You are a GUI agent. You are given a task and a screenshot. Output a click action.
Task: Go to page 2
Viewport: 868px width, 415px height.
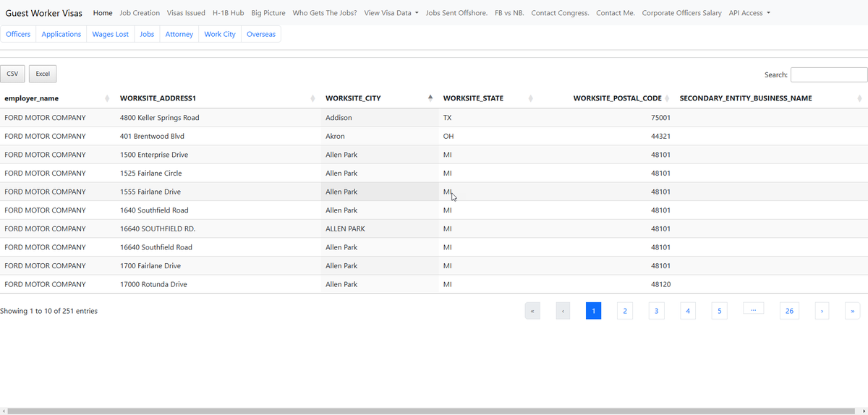click(625, 311)
